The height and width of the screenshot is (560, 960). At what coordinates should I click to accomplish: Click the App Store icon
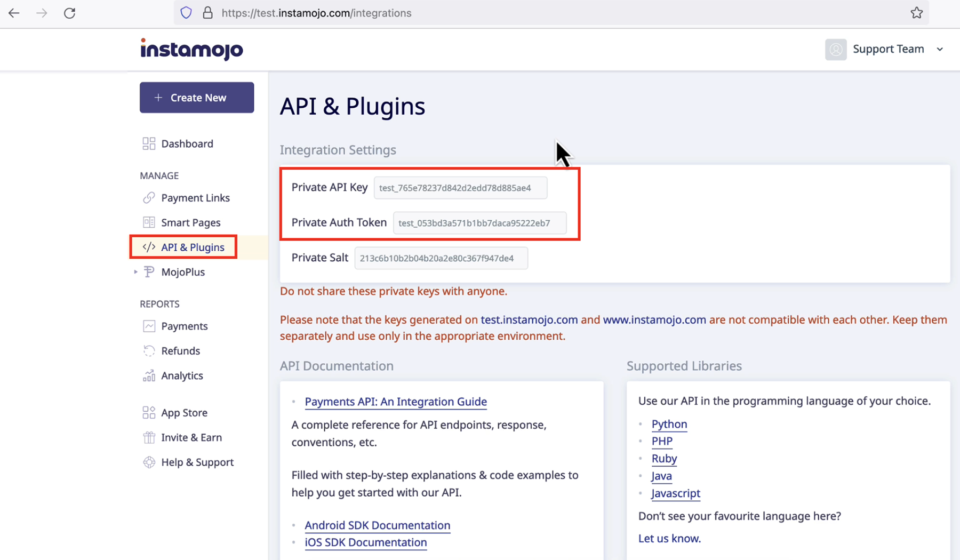(x=149, y=413)
